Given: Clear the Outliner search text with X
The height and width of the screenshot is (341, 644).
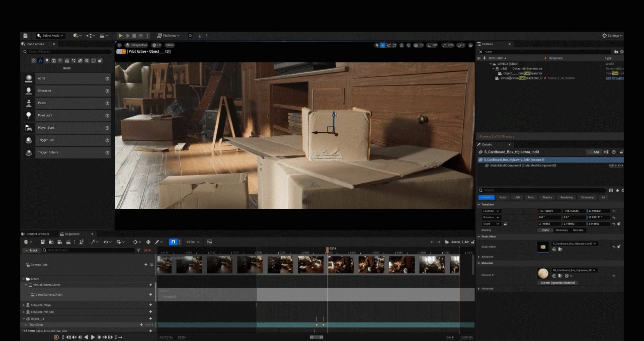Looking at the screenshot, I should point(480,51).
